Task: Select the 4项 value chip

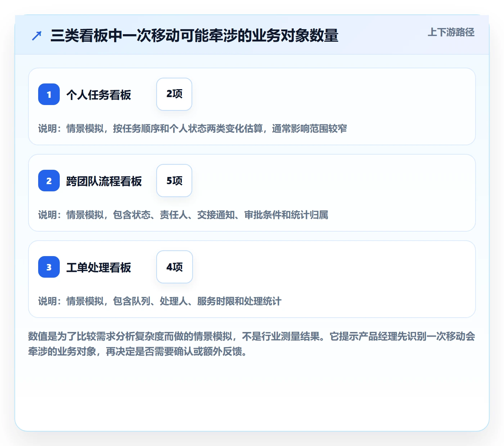Action: pyautogui.click(x=175, y=267)
